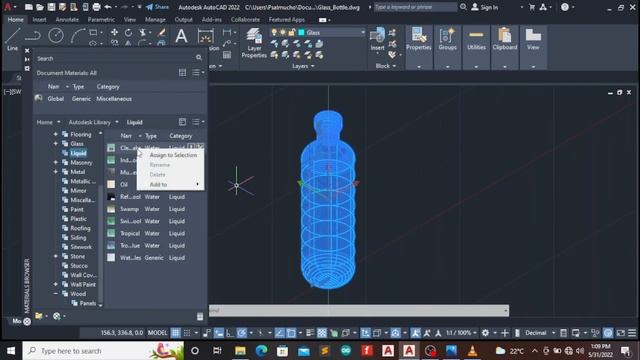Open the Utilities panel button

pyautogui.click(x=476, y=39)
